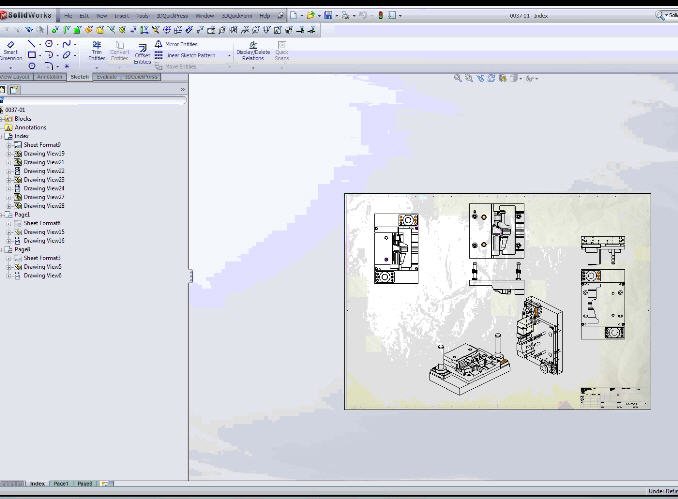The height and width of the screenshot is (499, 678).
Task: Open dropdown arrow beside Linear Sketch Pattern
Action: point(229,55)
